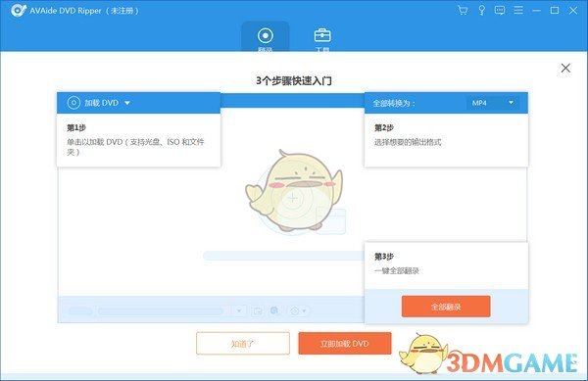Open the dimmed save path dropdown arrow
Viewport: 588px width, 381px height.
tap(239, 310)
